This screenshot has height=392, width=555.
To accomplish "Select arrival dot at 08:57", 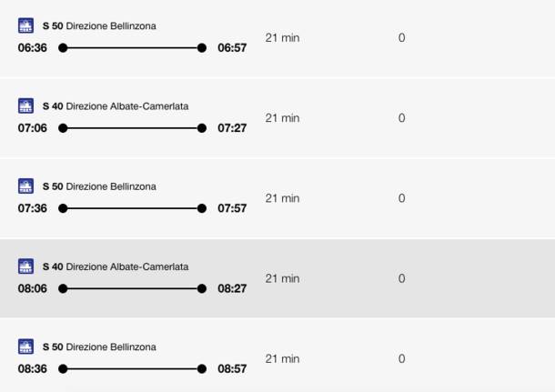I will tap(202, 369).
